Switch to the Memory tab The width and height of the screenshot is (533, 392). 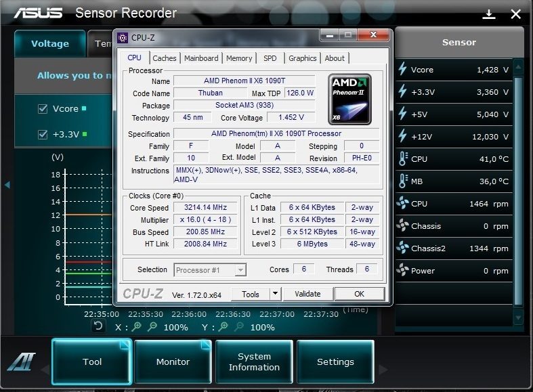(239, 58)
